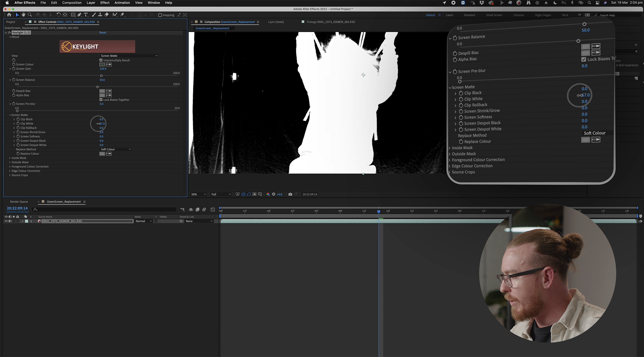Expand the Inside Mask section

pyautogui.click(x=10, y=158)
